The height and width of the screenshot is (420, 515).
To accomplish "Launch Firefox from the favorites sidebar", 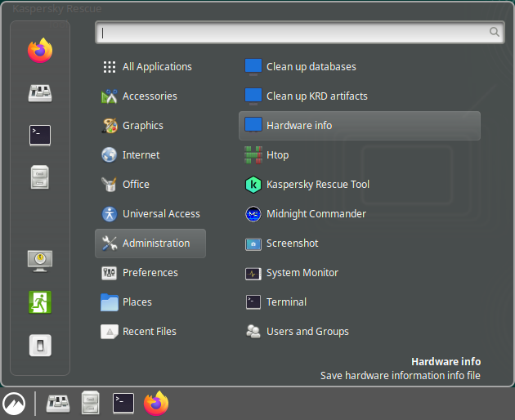I will (x=40, y=51).
